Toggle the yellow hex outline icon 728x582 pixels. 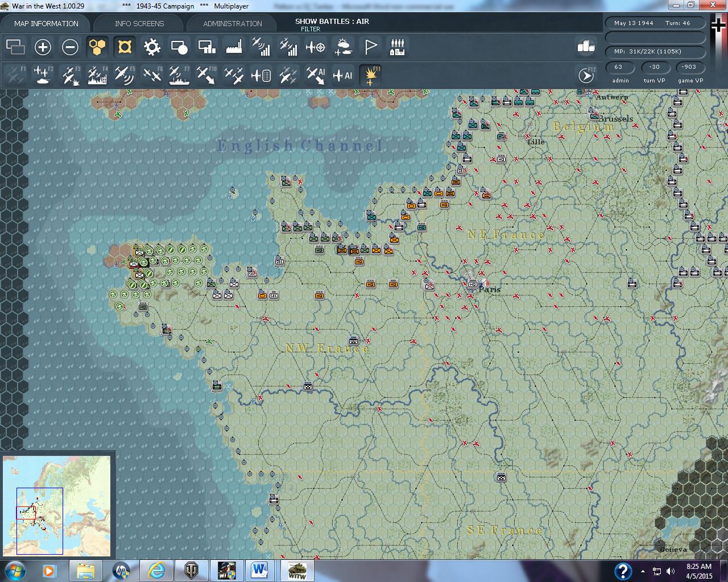125,47
